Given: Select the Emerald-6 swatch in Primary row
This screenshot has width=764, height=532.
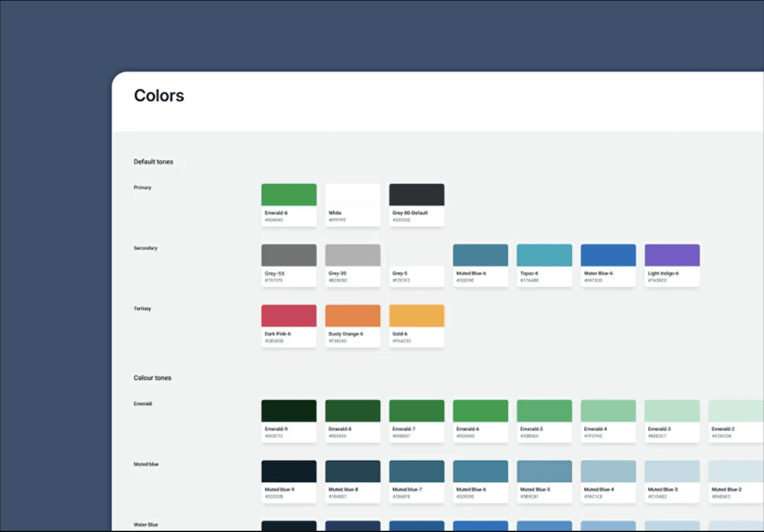Looking at the screenshot, I should 289,205.
